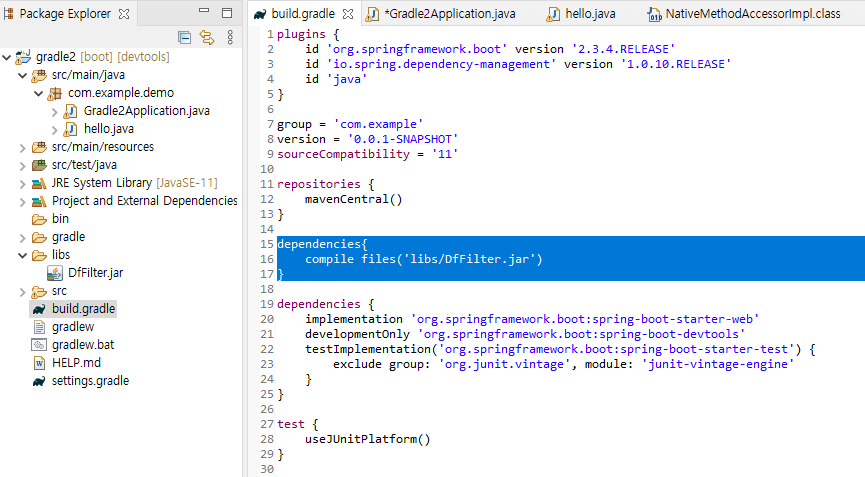Image resolution: width=865 pixels, height=477 pixels.
Task: Click JRE System Library icon
Action: (x=39, y=183)
